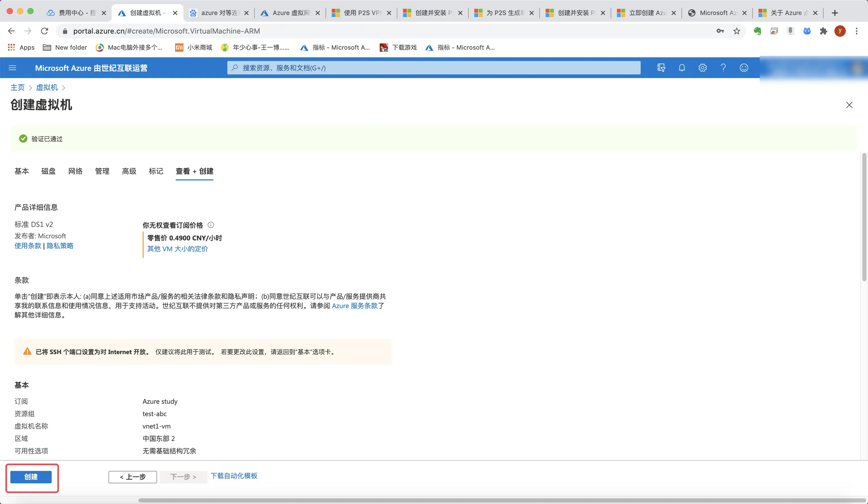Viewport: 868px width, 504px height.
Task: Close the create virtual machine blade
Action: pyautogui.click(x=849, y=105)
